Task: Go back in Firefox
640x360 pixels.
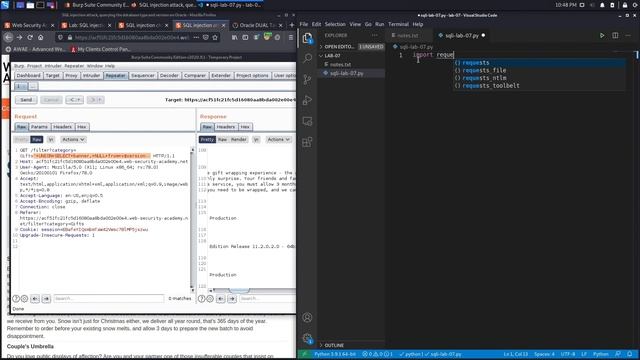Action: coord(9,37)
